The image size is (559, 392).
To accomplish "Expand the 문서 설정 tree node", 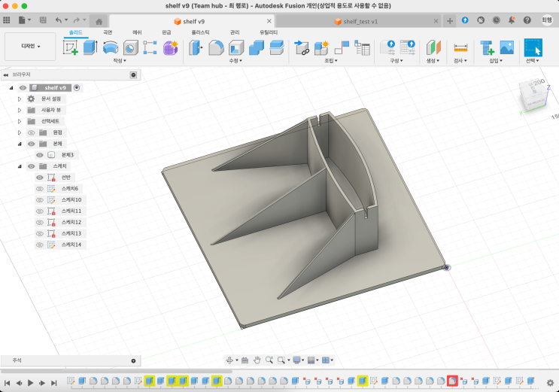I will pyautogui.click(x=20, y=99).
